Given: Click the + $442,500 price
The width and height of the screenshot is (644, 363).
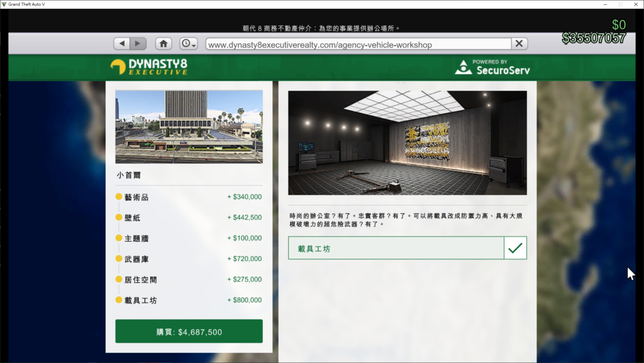Looking at the screenshot, I should click(x=245, y=217).
